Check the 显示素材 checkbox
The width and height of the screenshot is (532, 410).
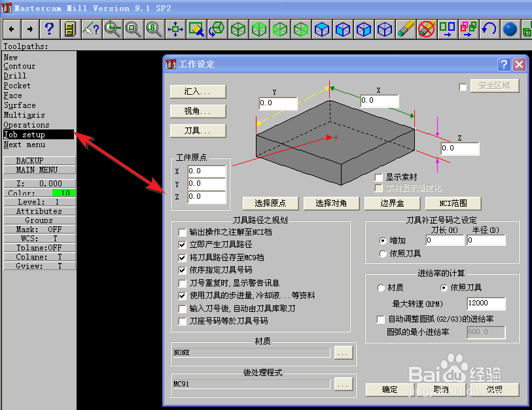click(379, 177)
